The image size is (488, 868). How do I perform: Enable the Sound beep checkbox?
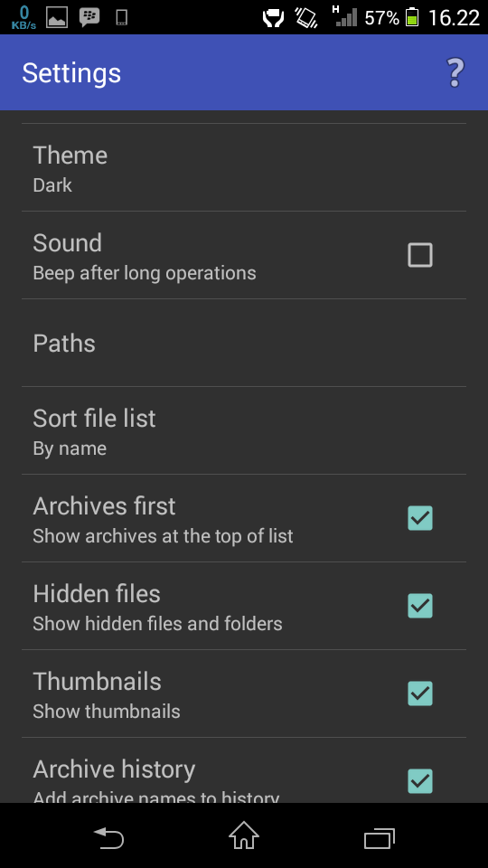point(420,255)
